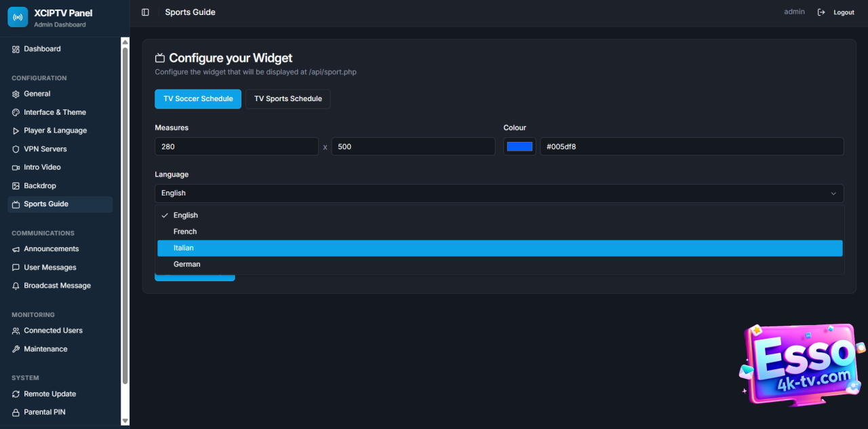Click the Announcements megaphone icon
868x429 pixels.
pos(16,249)
